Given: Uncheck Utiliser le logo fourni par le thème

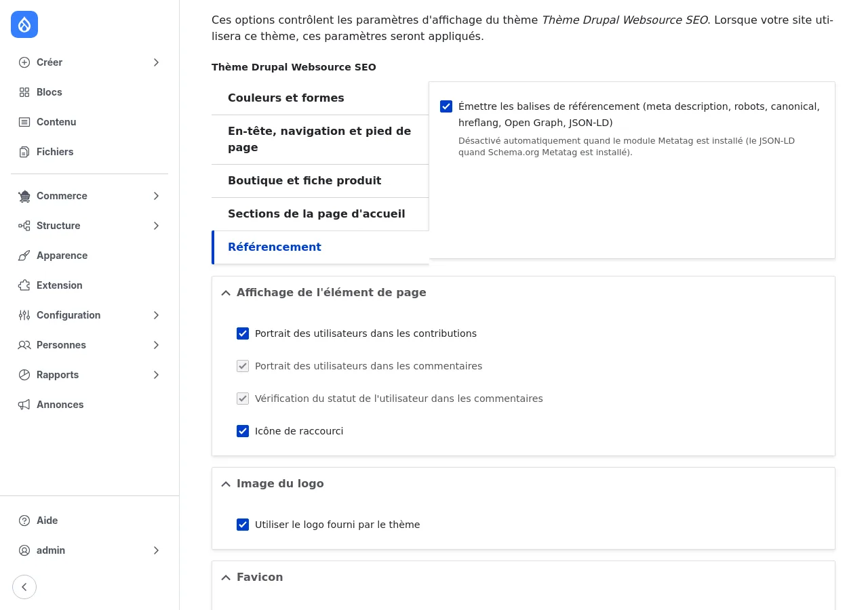Looking at the screenshot, I should click(243, 525).
